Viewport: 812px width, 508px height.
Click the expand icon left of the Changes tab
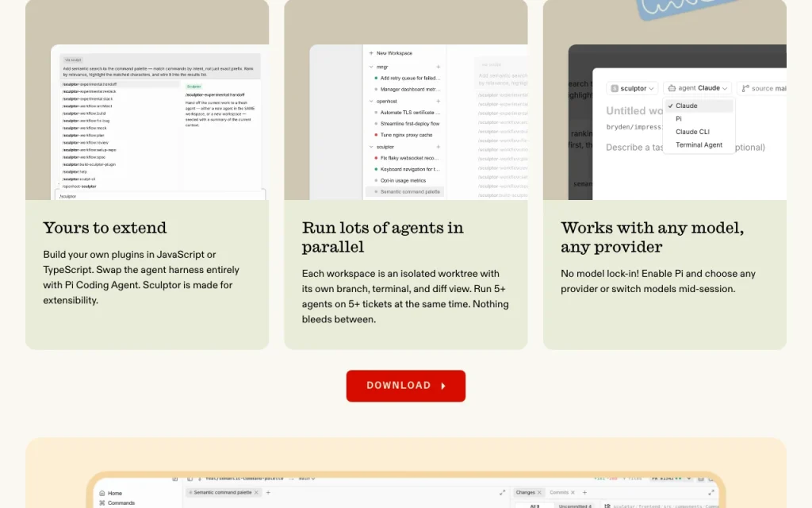pyautogui.click(x=502, y=492)
